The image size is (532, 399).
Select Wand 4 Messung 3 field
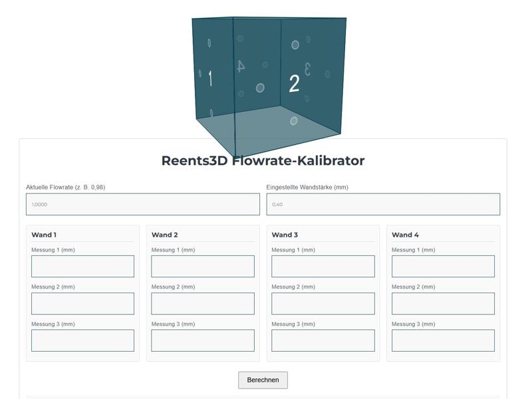click(x=443, y=340)
